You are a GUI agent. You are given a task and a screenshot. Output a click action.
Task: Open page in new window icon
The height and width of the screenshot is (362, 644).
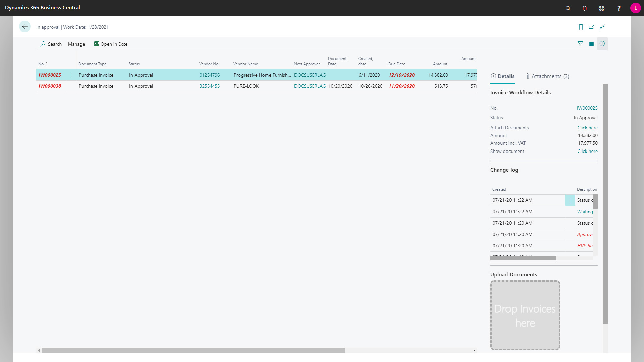point(591,27)
